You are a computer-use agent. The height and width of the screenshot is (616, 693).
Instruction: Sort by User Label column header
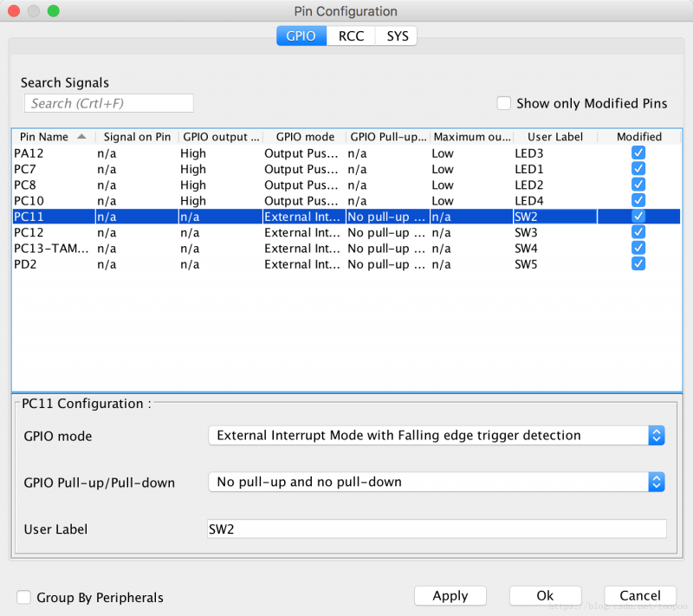[554, 137]
